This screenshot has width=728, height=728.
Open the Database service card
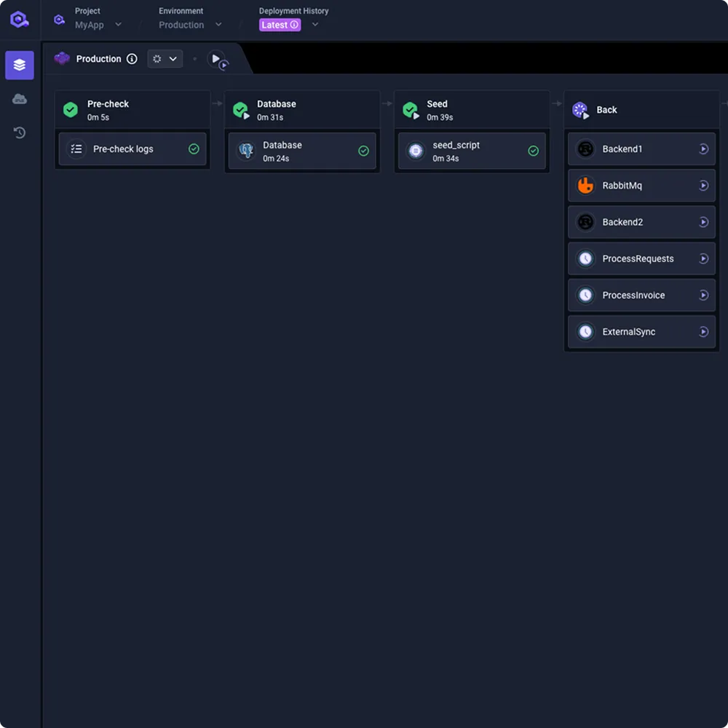[x=302, y=151]
